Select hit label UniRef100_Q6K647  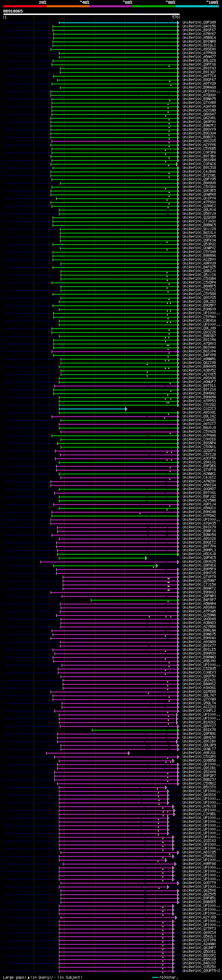[199, 114]
